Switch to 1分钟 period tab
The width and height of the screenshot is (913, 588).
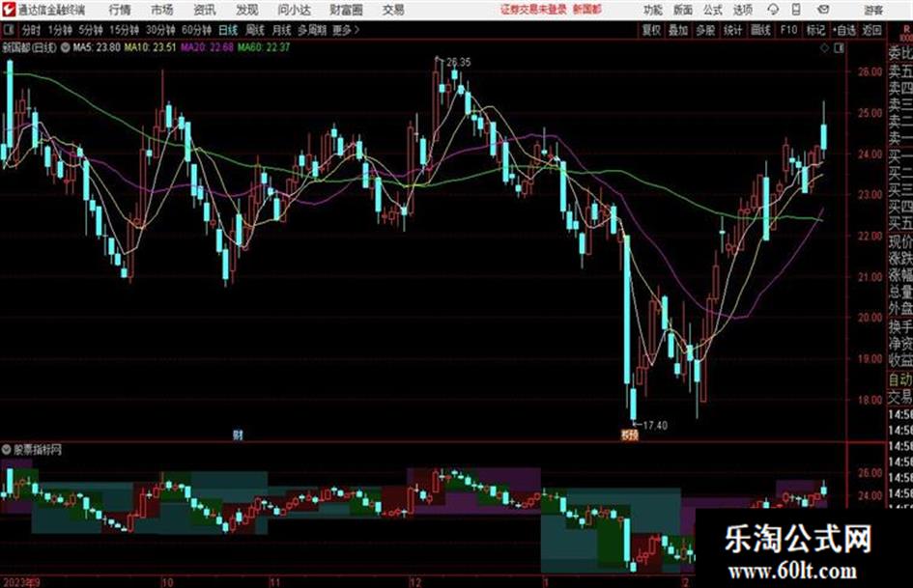point(60,30)
